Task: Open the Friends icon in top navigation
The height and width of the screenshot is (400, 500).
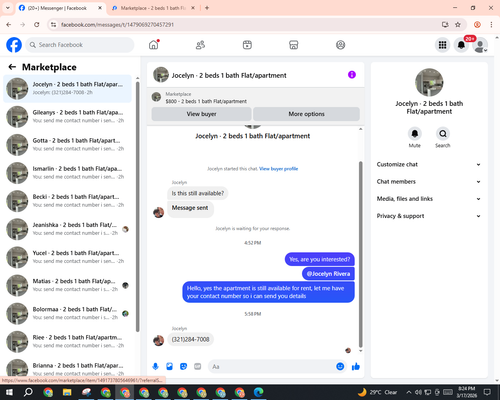Action: coord(200,45)
